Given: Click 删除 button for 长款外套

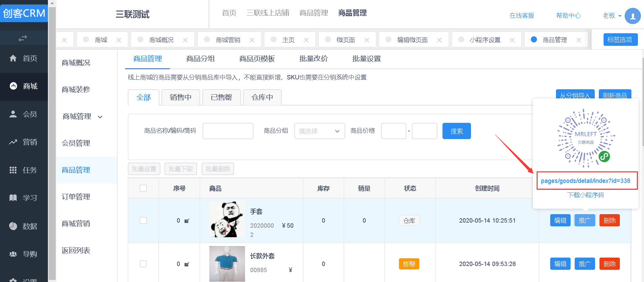Looking at the screenshot, I should [x=609, y=264].
